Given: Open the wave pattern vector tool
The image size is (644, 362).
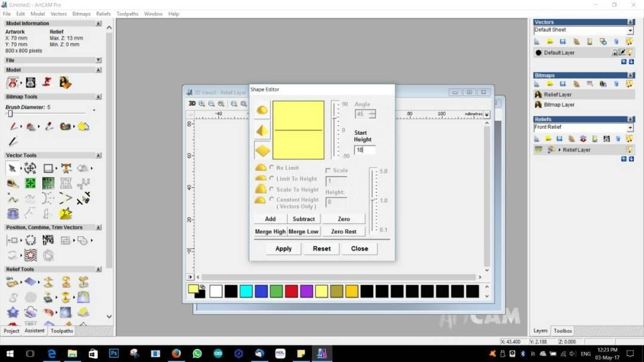Looking at the screenshot, I should [30, 255].
